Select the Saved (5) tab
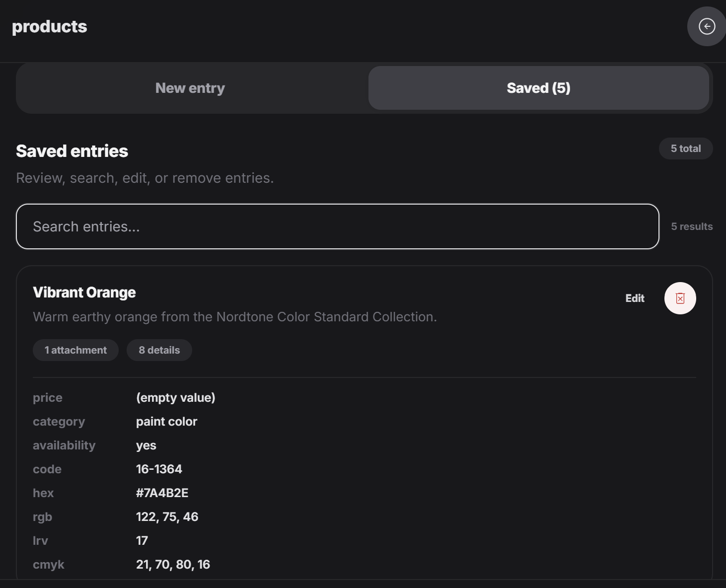This screenshot has width=726, height=588. 538,88
